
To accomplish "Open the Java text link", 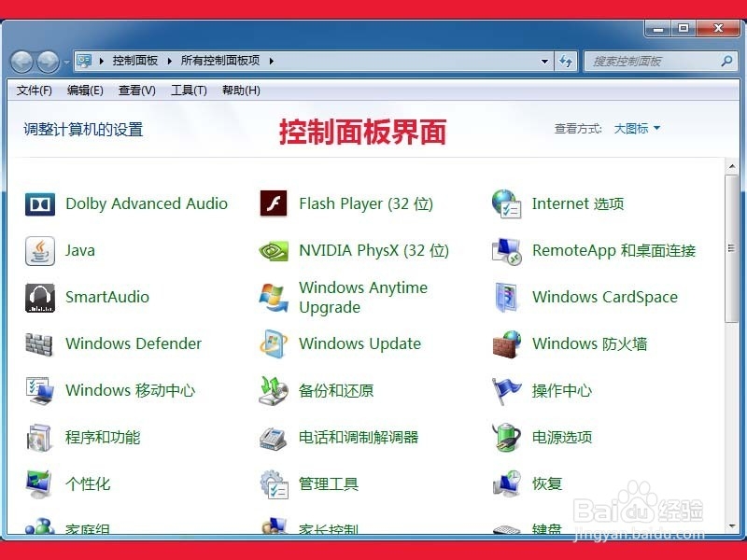I will pyautogui.click(x=80, y=250).
